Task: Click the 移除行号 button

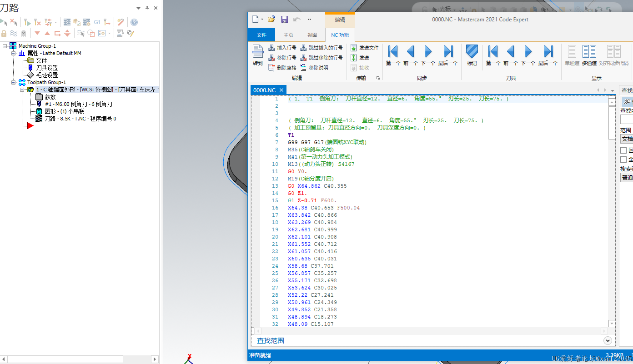Action: point(282,58)
